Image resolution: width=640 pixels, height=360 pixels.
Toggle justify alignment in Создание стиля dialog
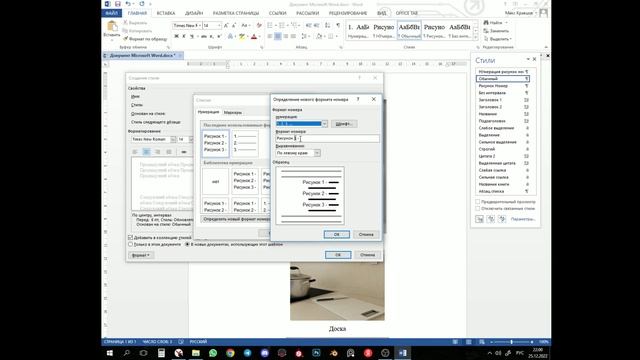[x=169, y=152]
